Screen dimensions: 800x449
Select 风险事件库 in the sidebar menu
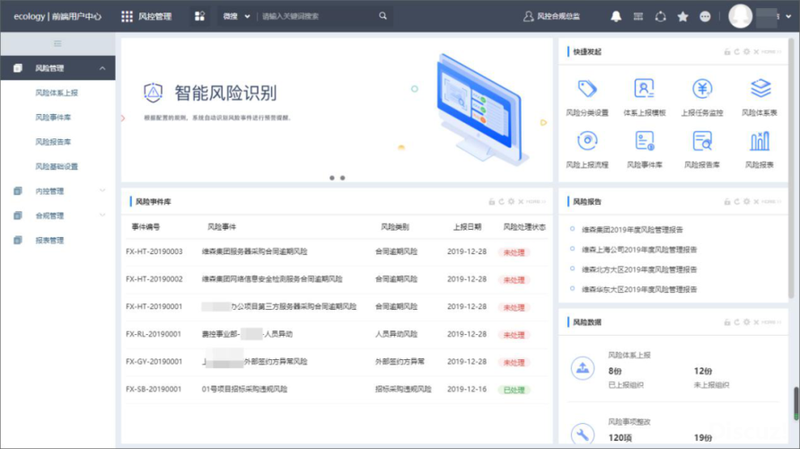(x=53, y=117)
